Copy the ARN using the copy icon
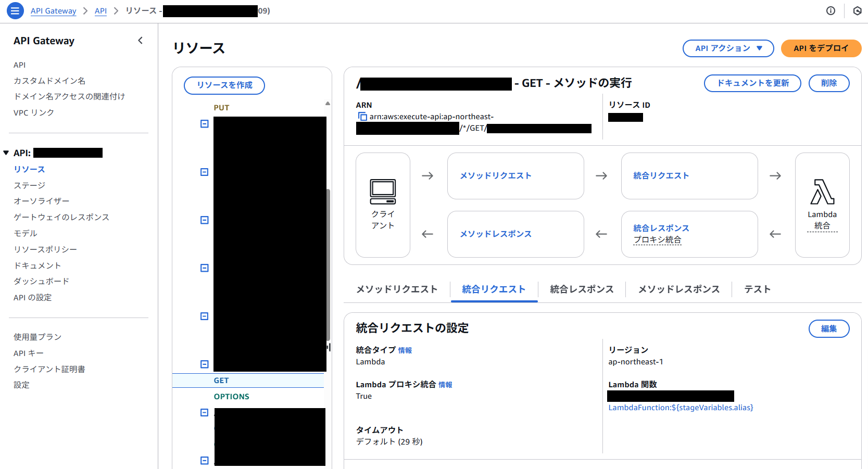This screenshot has width=868, height=469. point(362,117)
